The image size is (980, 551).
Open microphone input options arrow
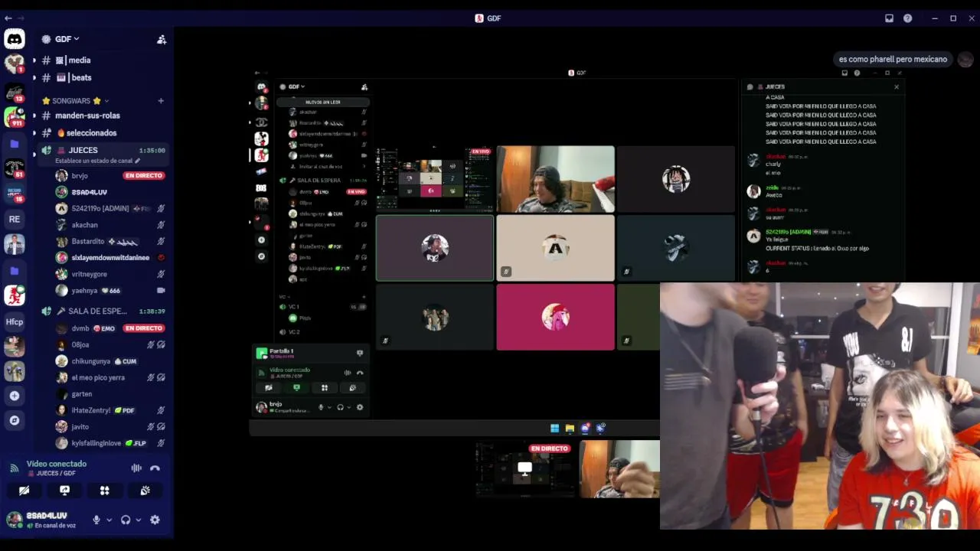(x=109, y=520)
